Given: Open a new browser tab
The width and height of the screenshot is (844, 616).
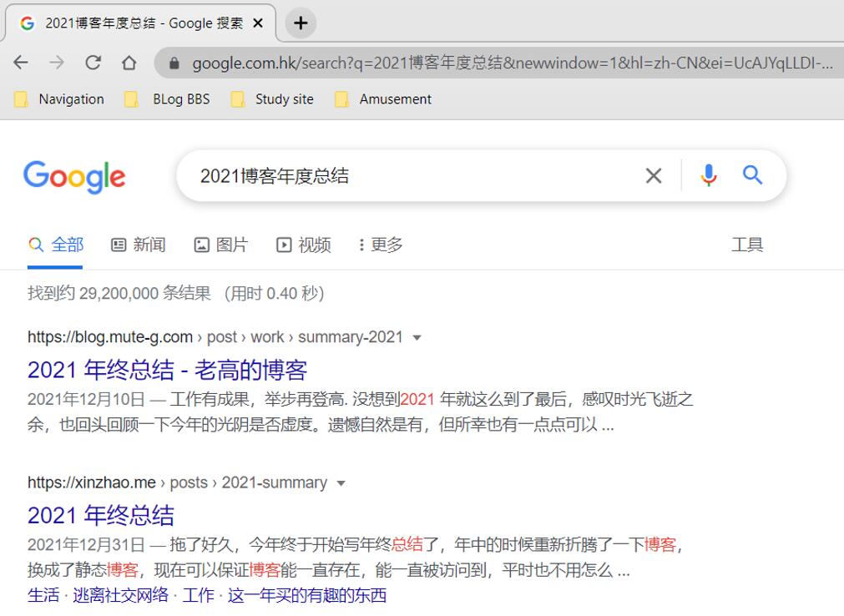Looking at the screenshot, I should [x=301, y=23].
